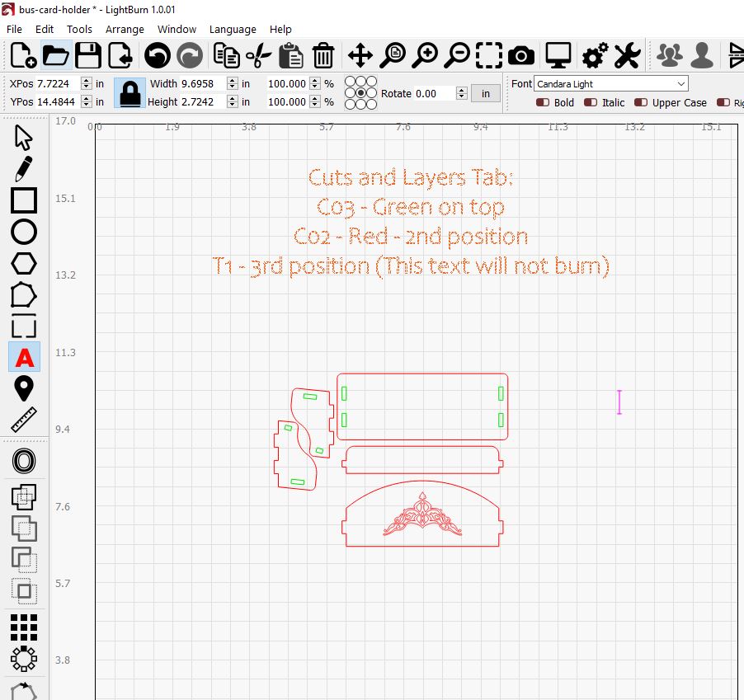Zoom in with the plus magnifier
The width and height of the screenshot is (744, 700).
coord(425,55)
